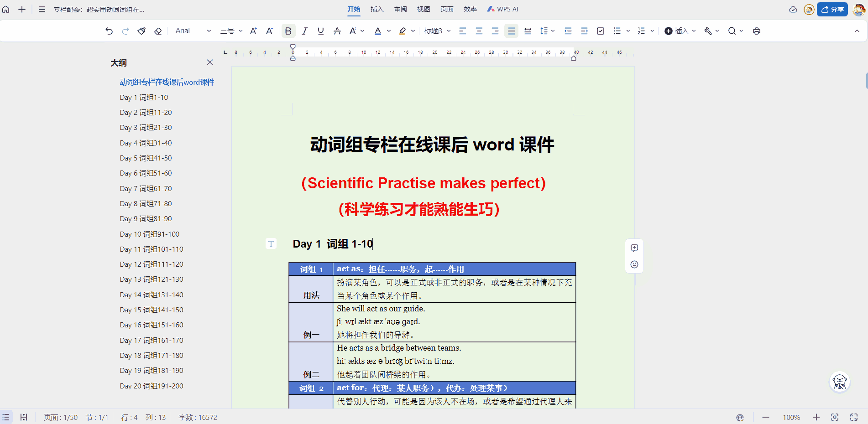The width and height of the screenshot is (868, 424).
Task: Open the numbered list style dropdown arrow
Action: tap(652, 31)
